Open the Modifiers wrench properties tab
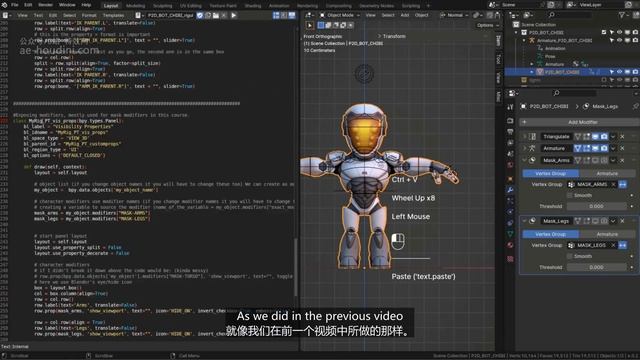The height and width of the screenshot is (360, 640). click(510, 190)
